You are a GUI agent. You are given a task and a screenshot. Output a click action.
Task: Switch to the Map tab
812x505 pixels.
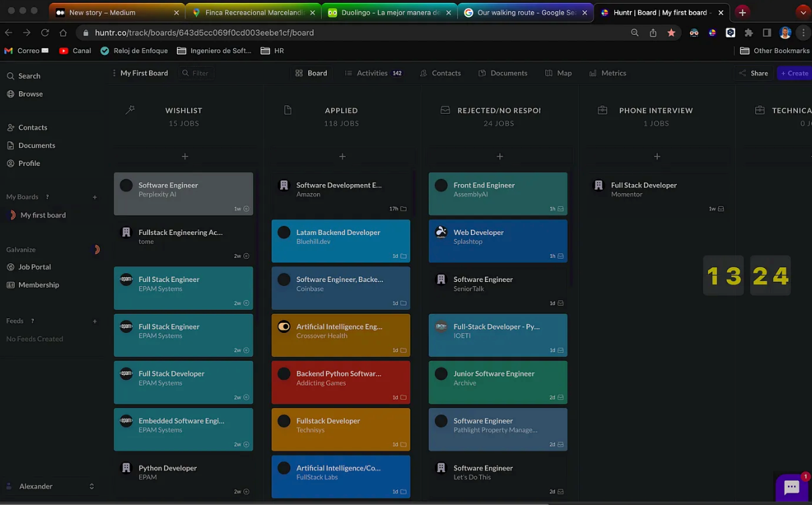point(558,73)
